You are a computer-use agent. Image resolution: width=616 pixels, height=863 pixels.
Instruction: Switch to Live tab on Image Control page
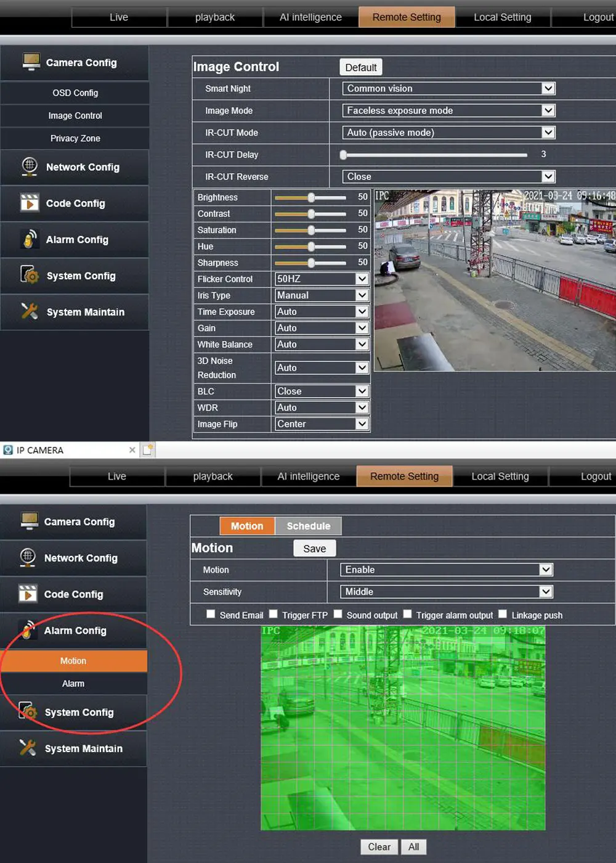(x=119, y=17)
